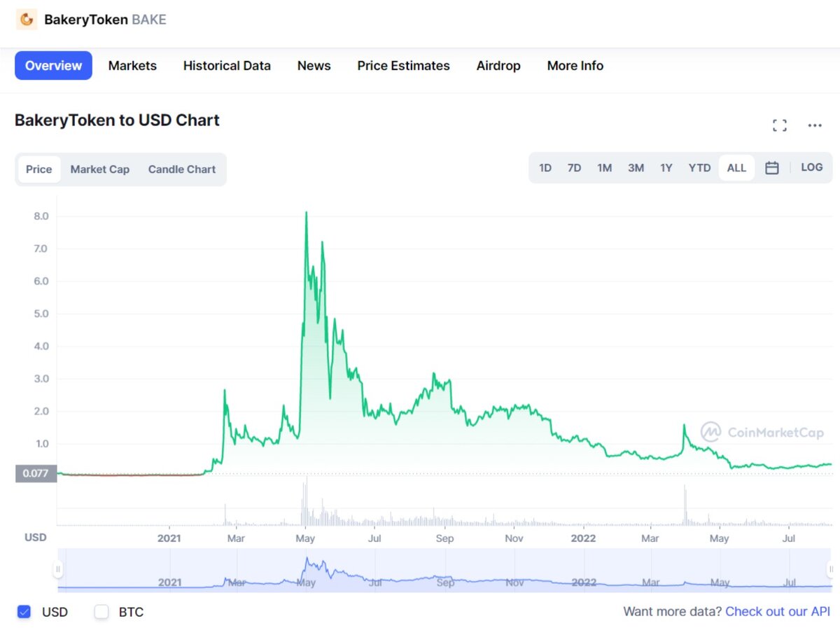Click the range navigator mini chart
Image resolution: width=840 pixels, height=628 pixels.
click(x=444, y=570)
